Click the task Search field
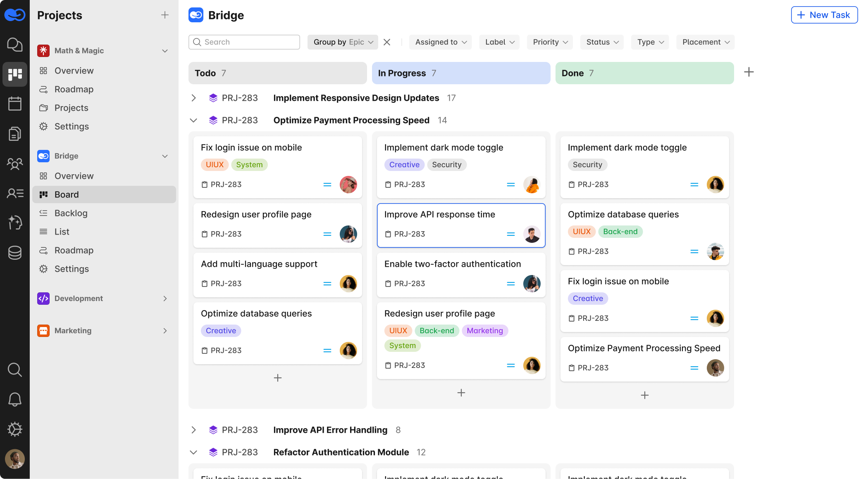This screenshot has width=868, height=479. pyautogui.click(x=244, y=42)
